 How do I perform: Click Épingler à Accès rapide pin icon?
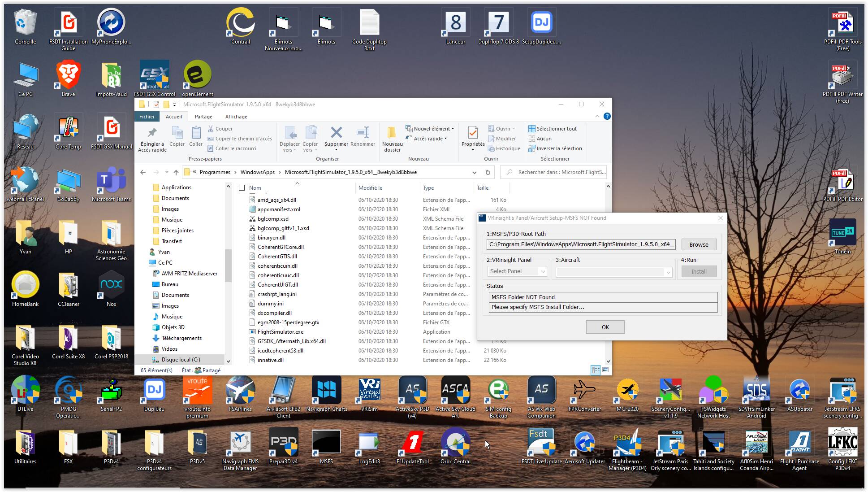pos(152,133)
